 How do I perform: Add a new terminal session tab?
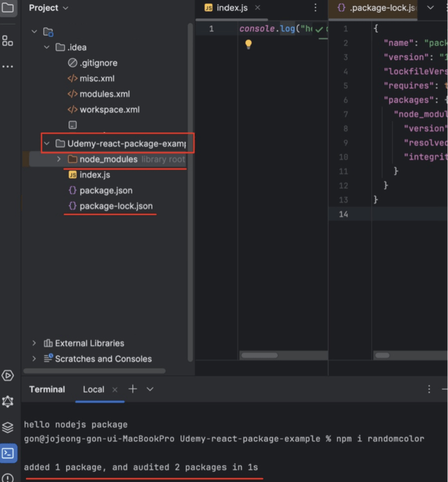132,389
